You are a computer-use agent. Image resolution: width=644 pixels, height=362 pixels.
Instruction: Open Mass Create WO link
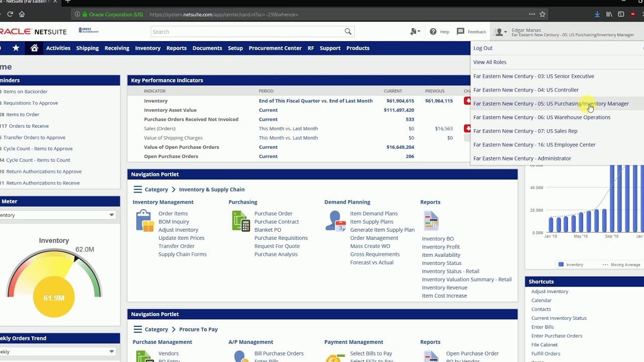(x=370, y=246)
